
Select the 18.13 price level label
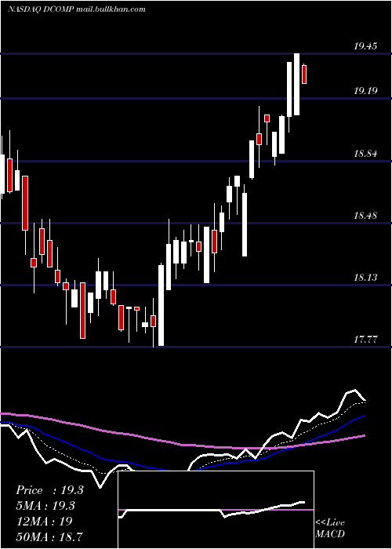point(365,278)
